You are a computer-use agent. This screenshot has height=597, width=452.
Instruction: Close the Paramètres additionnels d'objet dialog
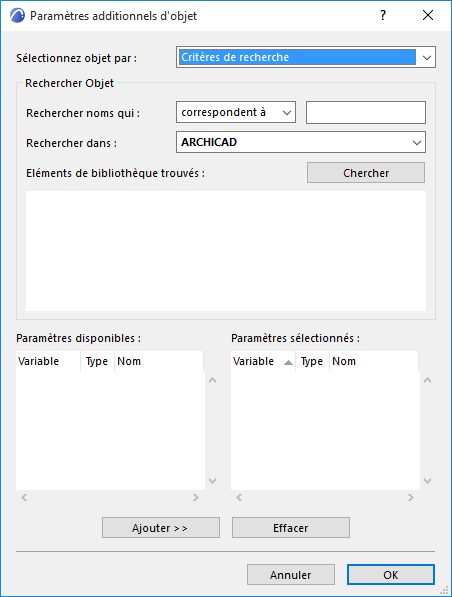[x=428, y=16]
